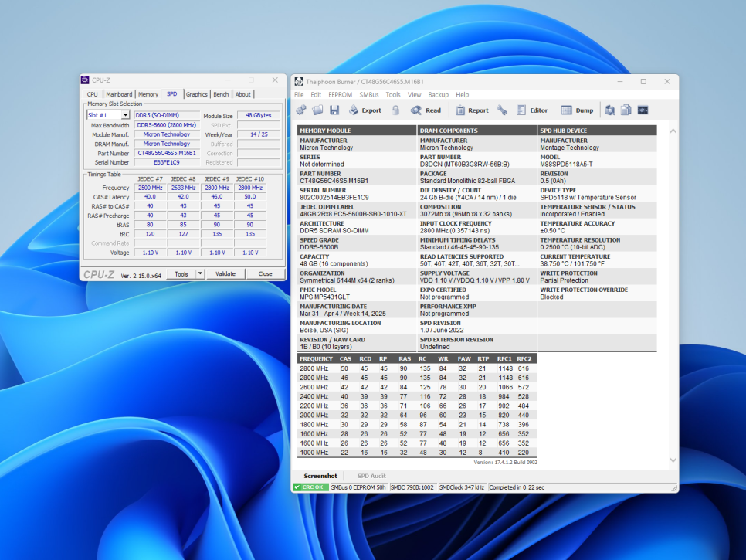
Task: Click the Export toolbar button
Action: 365,110
